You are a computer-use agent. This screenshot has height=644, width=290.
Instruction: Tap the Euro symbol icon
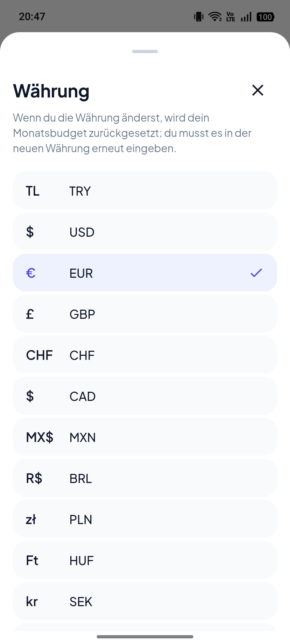point(31,273)
